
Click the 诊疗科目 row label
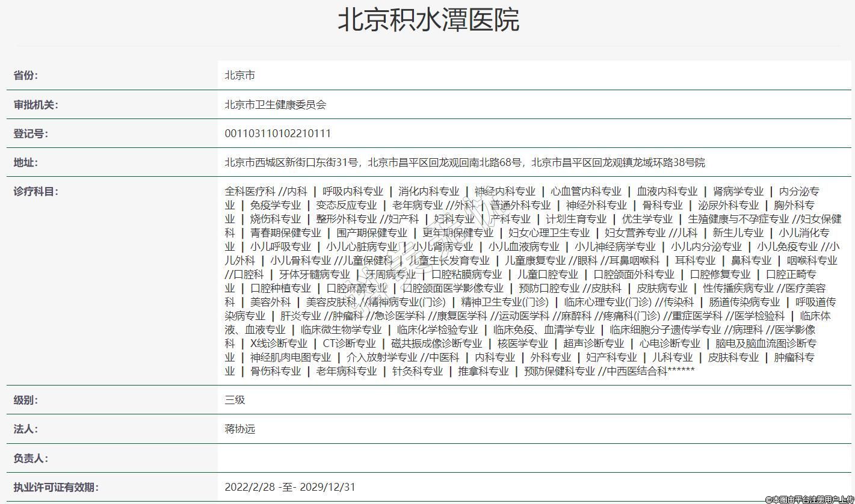pyautogui.click(x=35, y=192)
